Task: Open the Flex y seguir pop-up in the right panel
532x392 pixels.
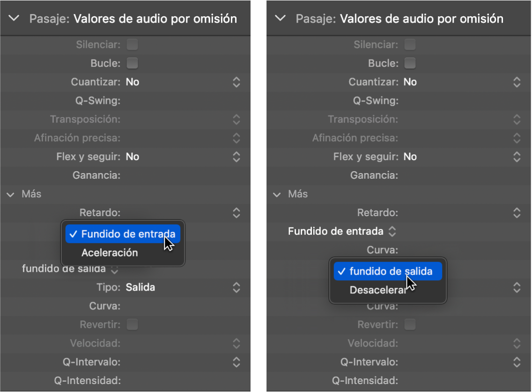Action: click(x=517, y=157)
